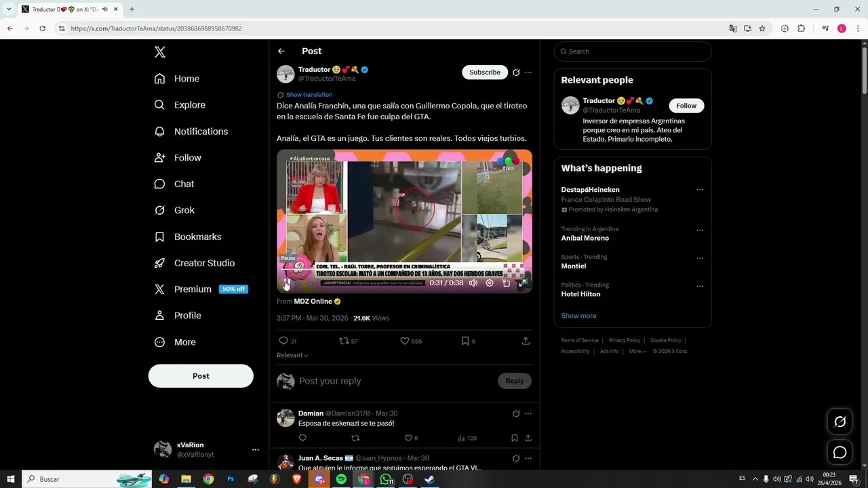
Task: Open more options for Traductor's post
Action: [x=528, y=73]
